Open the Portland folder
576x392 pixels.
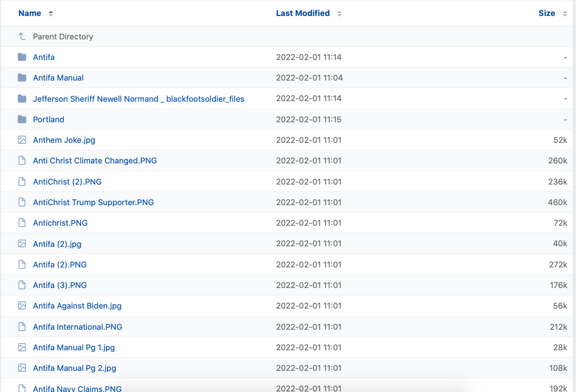tap(49, 119)
